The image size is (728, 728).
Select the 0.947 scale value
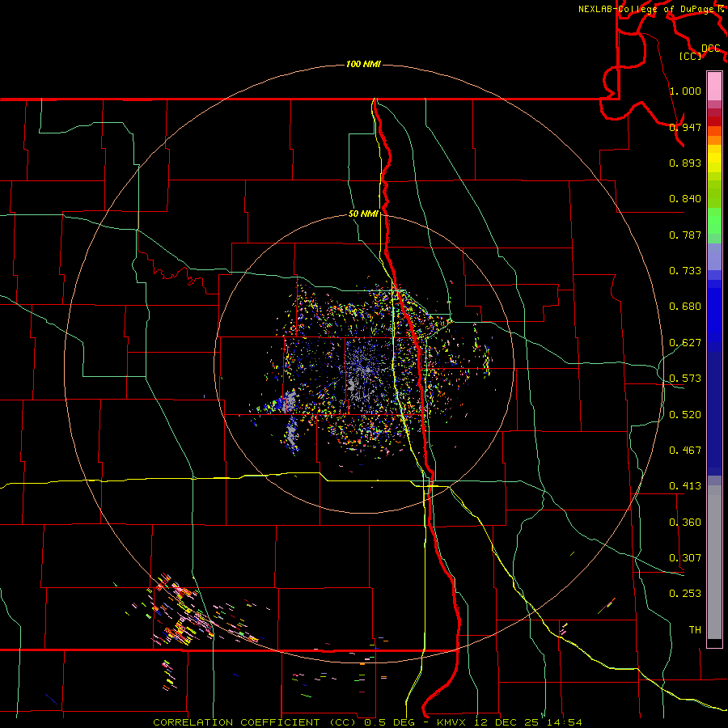tap(685, 127)
